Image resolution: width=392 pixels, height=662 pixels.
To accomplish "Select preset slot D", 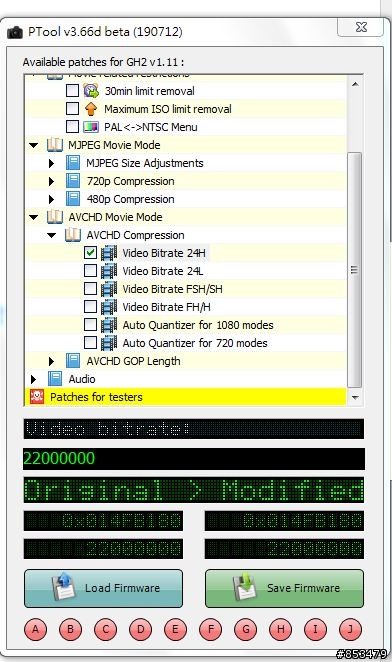I will pos(141,629).
